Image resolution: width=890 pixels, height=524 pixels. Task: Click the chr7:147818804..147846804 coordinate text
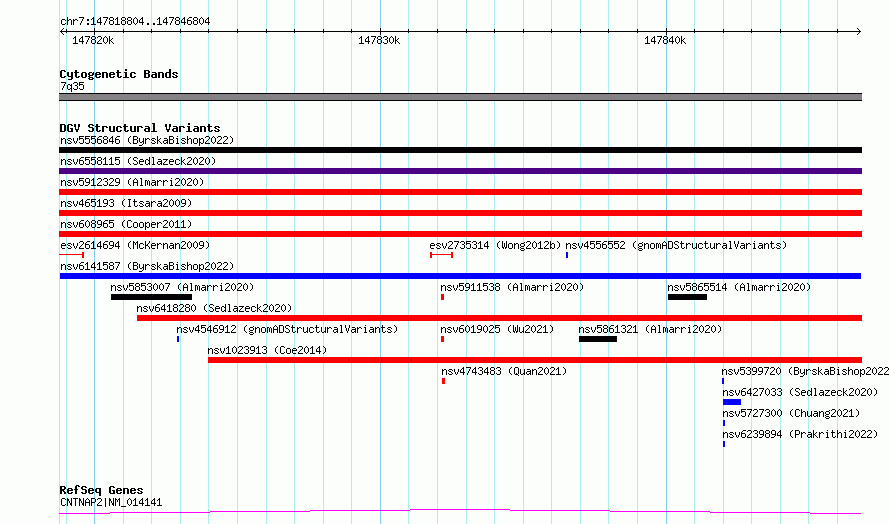pos(135,21)
